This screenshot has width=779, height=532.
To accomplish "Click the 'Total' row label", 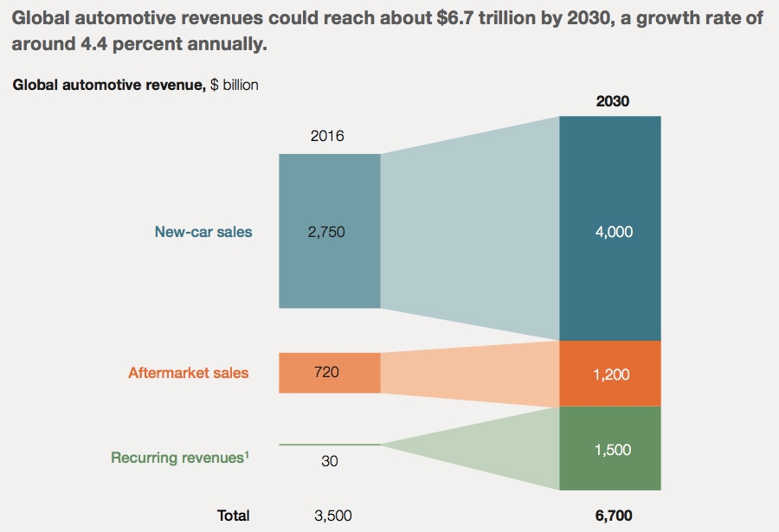I will pyautogui.click(x=233, y=516).
